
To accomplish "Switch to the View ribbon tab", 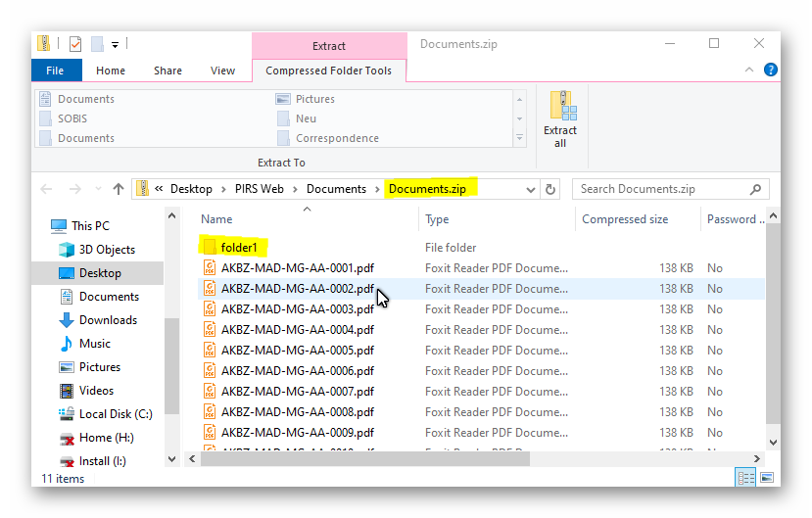I will 222,71.
